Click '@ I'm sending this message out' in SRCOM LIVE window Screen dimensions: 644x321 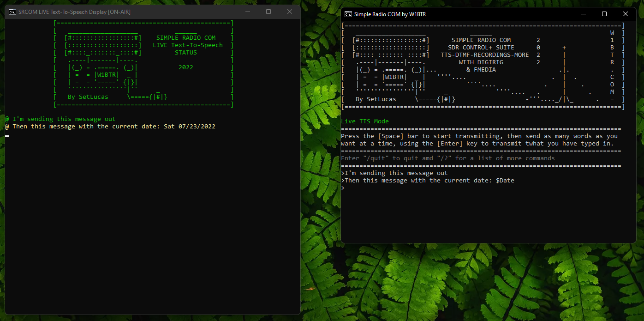60,119
